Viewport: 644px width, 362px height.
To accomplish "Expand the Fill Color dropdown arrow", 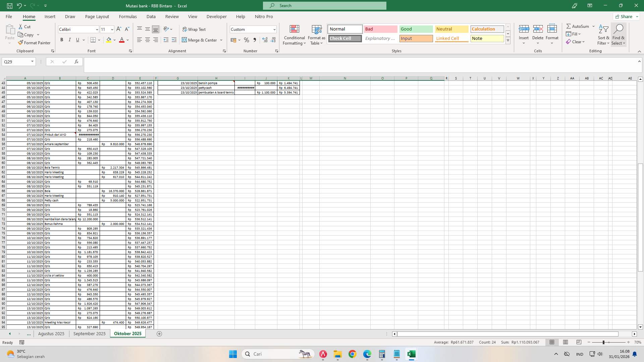I will click(114, 40).
